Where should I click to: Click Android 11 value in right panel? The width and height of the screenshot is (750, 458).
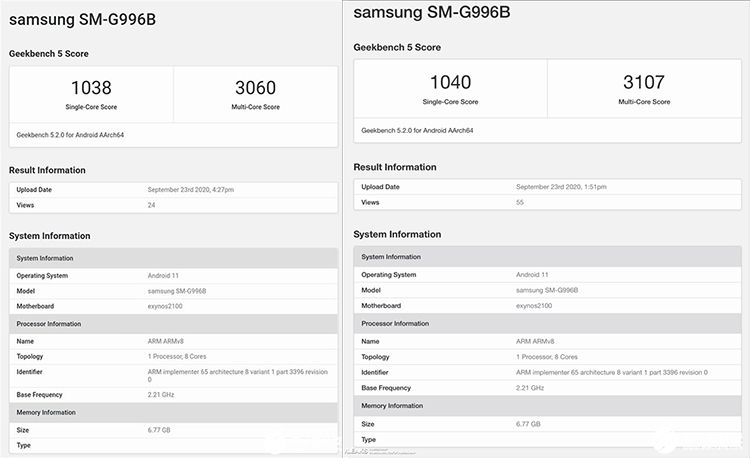532,275
